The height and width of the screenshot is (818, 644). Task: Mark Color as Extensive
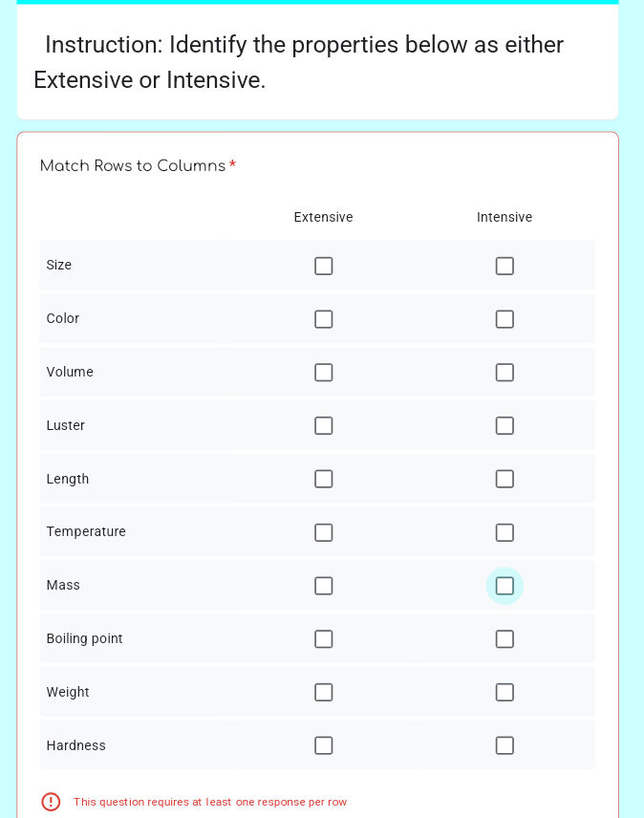point(324,319)
